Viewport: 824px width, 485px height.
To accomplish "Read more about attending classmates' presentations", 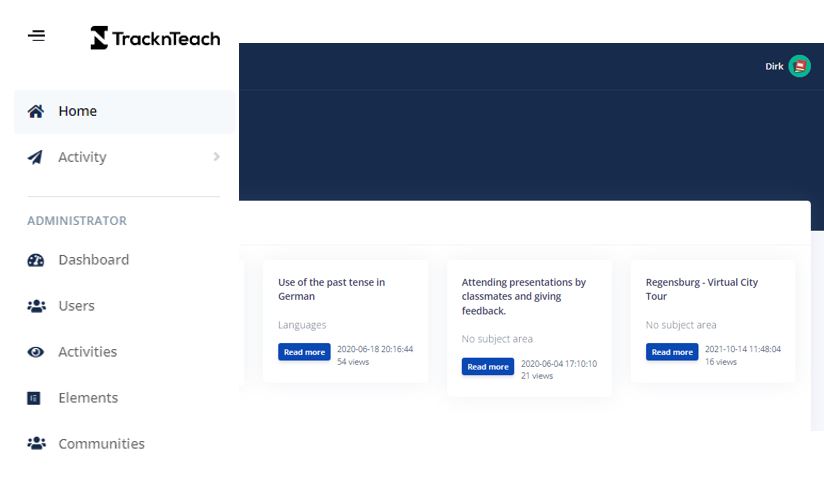I will 488,367.
